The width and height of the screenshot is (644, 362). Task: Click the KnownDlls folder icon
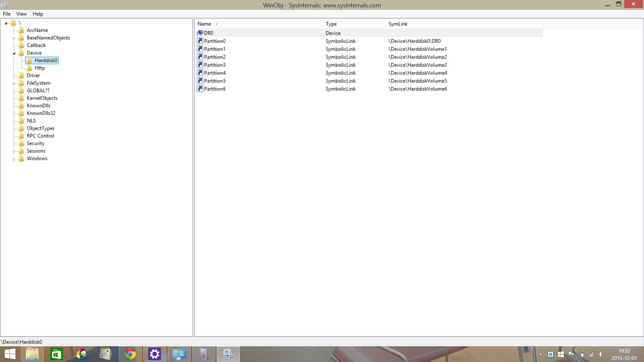pos(21,106)
